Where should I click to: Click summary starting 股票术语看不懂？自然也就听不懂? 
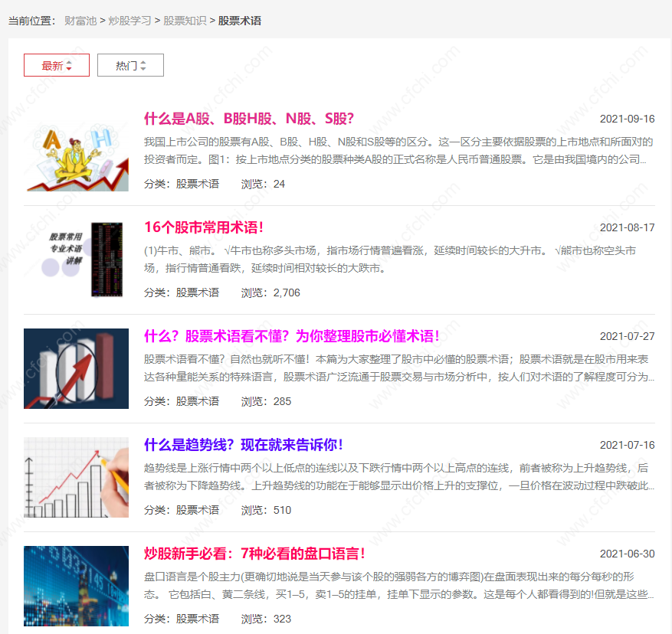[x=398, y=368]
